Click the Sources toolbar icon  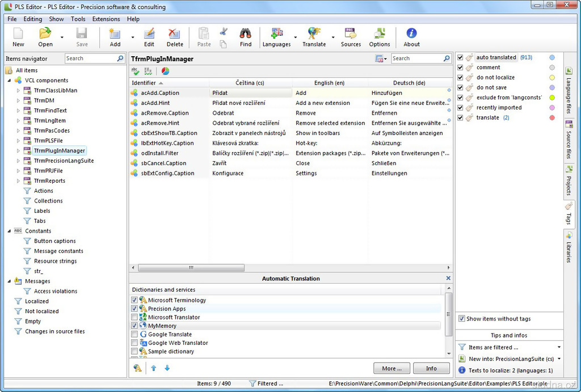pyautogui.click(x=351, y=35)
